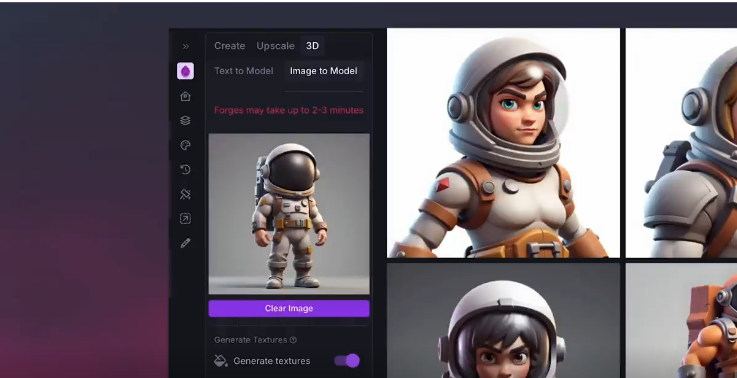The image size is (737, 378).
Task: Open the dark-haired astronaut image below
Action: (503, 321)
